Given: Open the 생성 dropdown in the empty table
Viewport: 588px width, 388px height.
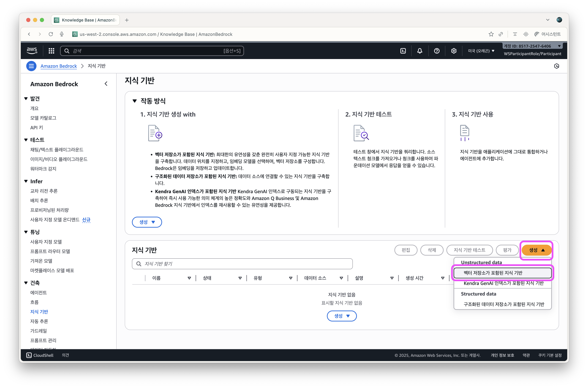Looking at the screenshot, I should point(342,316).
